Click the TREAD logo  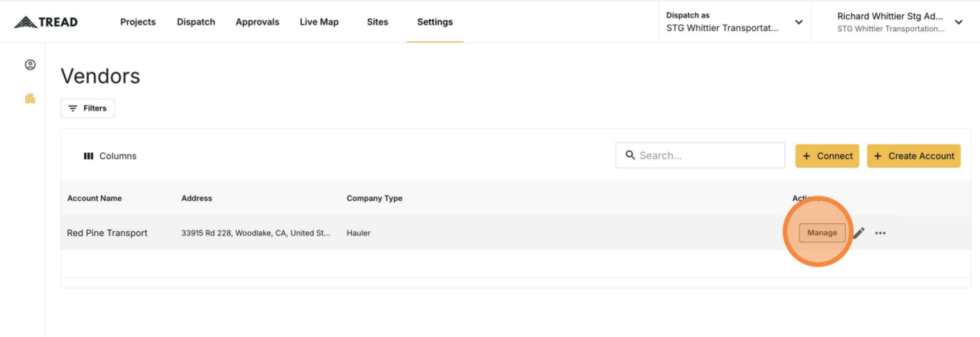tap(46, 22)
